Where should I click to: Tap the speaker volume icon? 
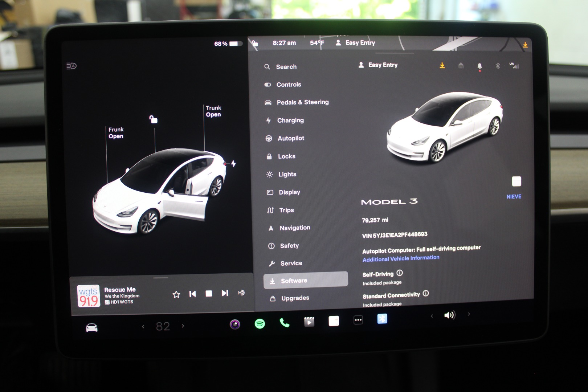tap(450, 315)
